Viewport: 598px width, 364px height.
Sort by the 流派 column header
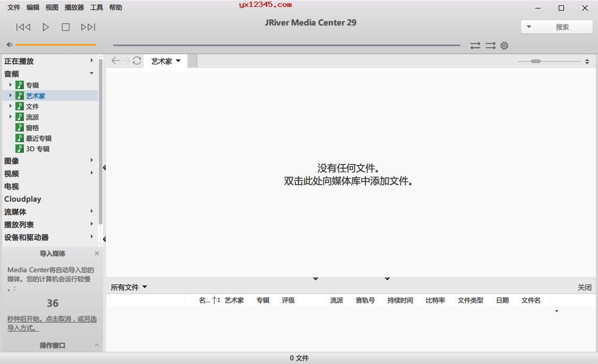[x=336, y=300]
